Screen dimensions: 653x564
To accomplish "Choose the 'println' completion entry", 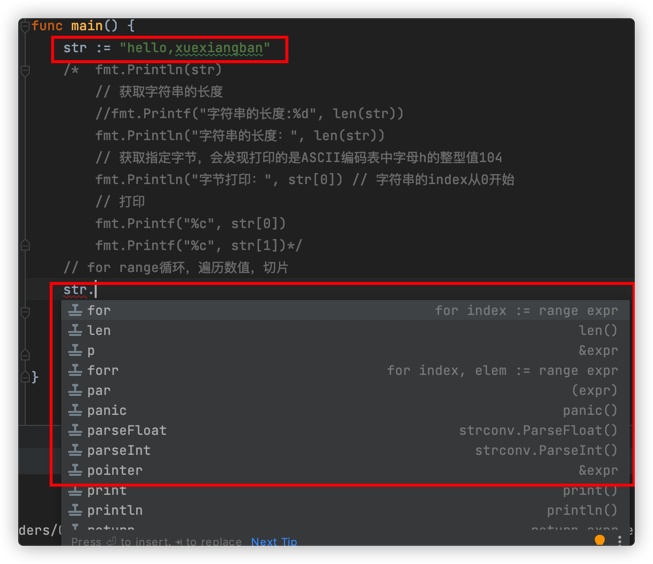I will (345, 510).
